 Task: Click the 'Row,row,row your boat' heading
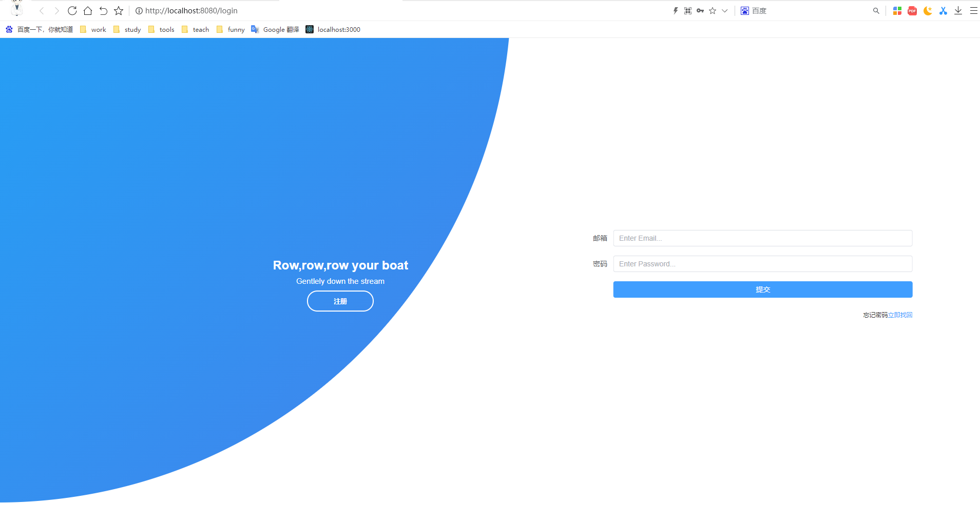(x=340, y=265)
